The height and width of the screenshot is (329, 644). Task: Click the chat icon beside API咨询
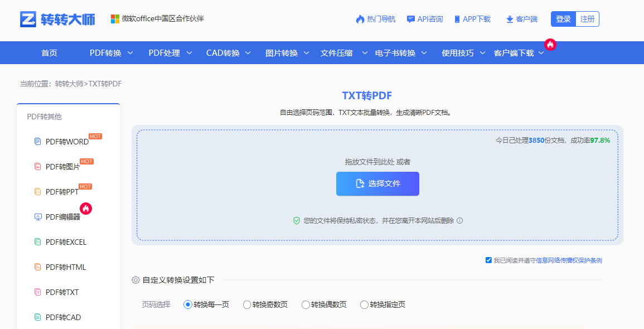(x=411, y=20)
